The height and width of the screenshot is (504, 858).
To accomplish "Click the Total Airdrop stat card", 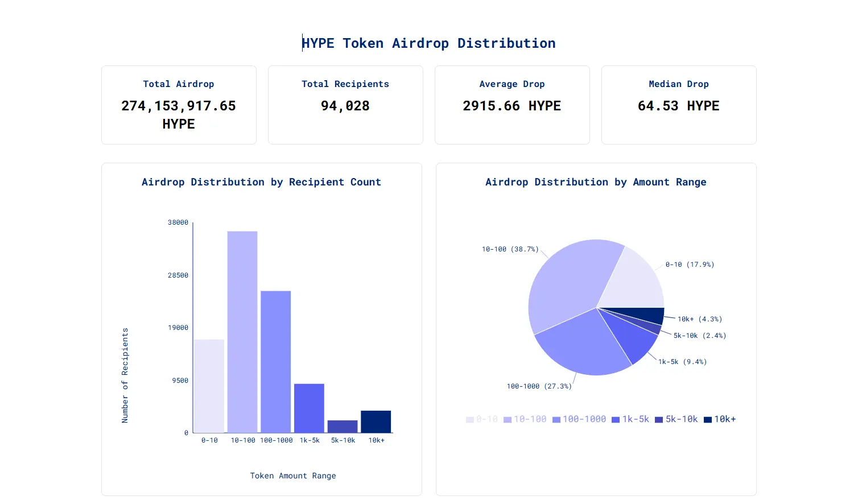I will click(x=179, y=105).
